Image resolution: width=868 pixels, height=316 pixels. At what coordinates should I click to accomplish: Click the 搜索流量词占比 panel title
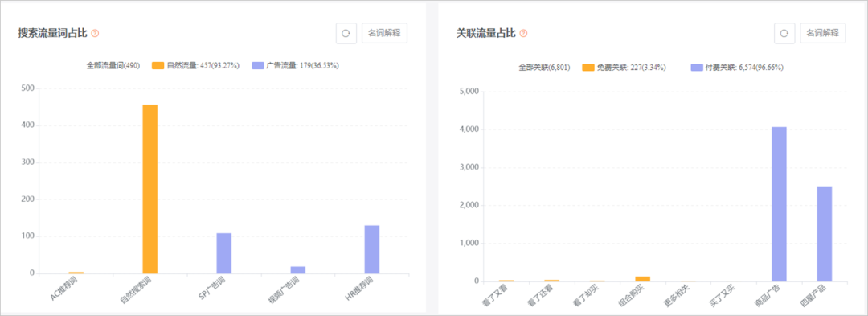click(52, 33)
